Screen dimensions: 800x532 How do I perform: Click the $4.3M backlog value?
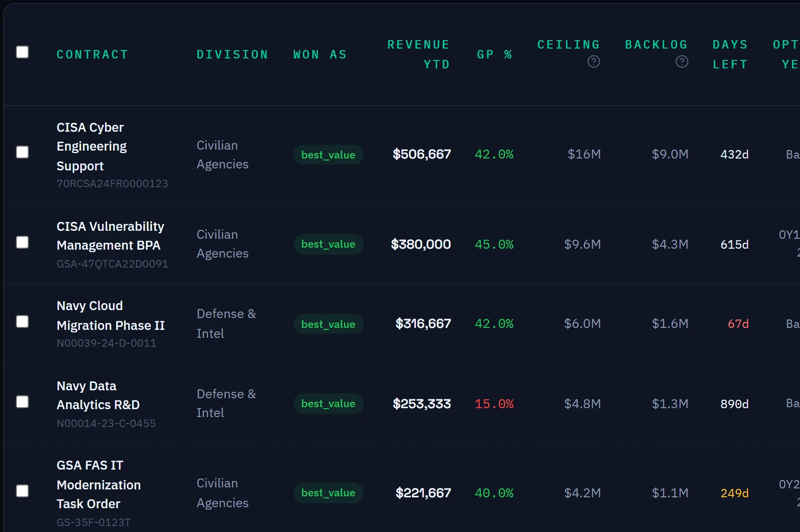click(x=670, y=245)
